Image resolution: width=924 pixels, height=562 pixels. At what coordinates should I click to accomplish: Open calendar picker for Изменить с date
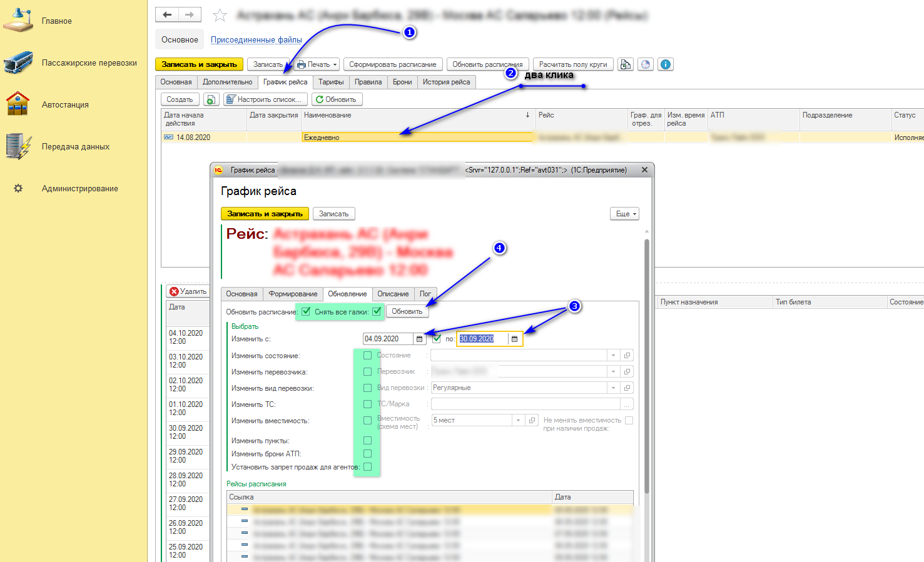tap(420, 339)
